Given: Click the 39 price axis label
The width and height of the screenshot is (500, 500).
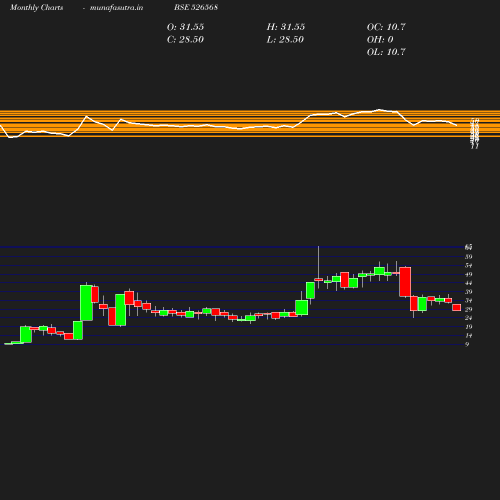Looking at the screenshot, I should click(469, 292).
